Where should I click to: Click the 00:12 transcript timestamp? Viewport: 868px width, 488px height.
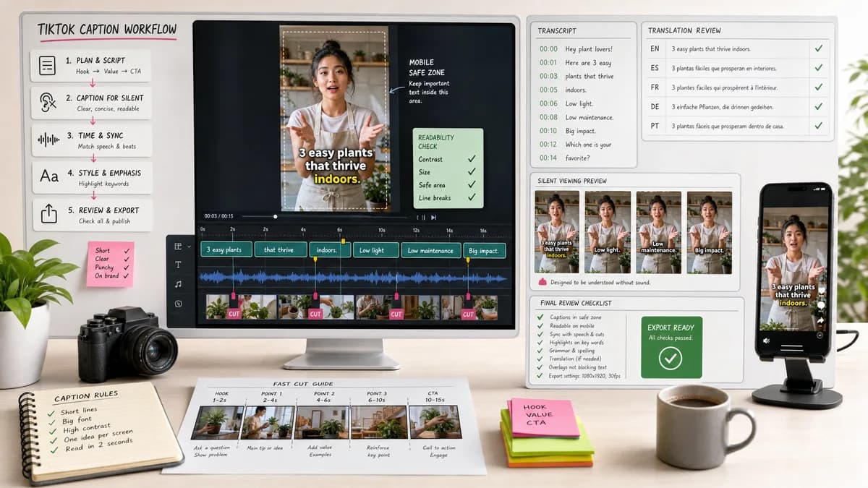[x=548, y=145]
